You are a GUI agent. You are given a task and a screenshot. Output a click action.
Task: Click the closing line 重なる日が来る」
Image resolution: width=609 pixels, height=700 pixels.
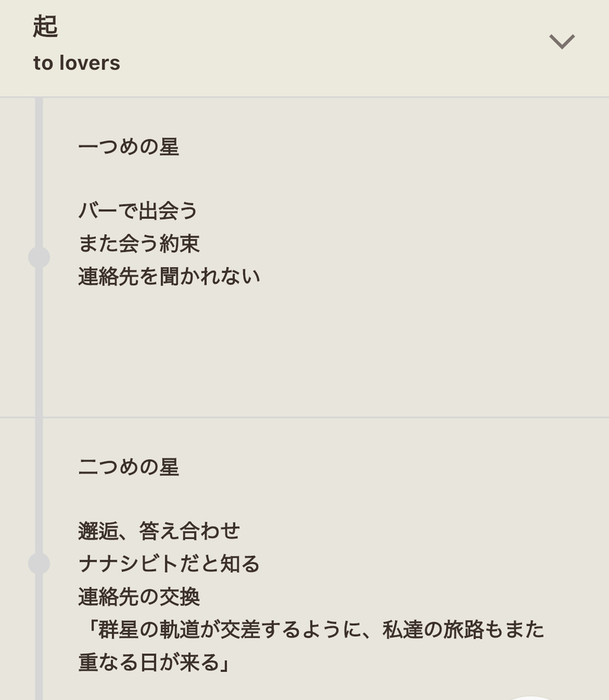154,663
